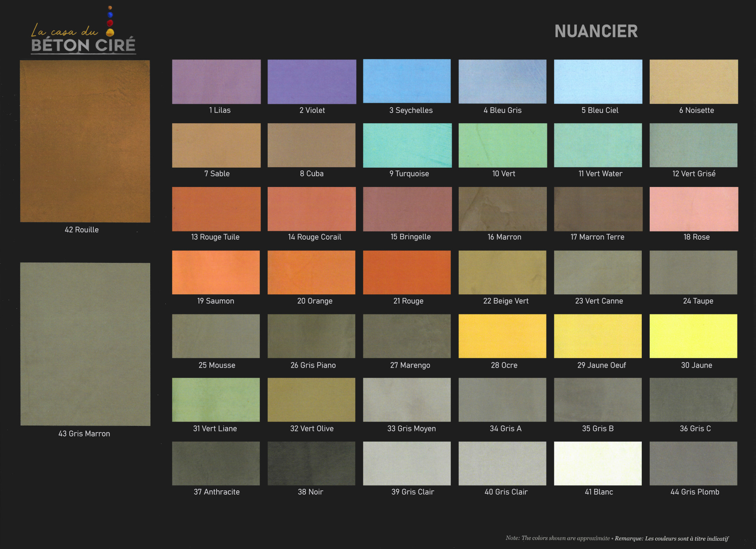This screenshot has height=549, width=756.
Task: Pick the 34 Gris A swatch
Action: [502, 400]
